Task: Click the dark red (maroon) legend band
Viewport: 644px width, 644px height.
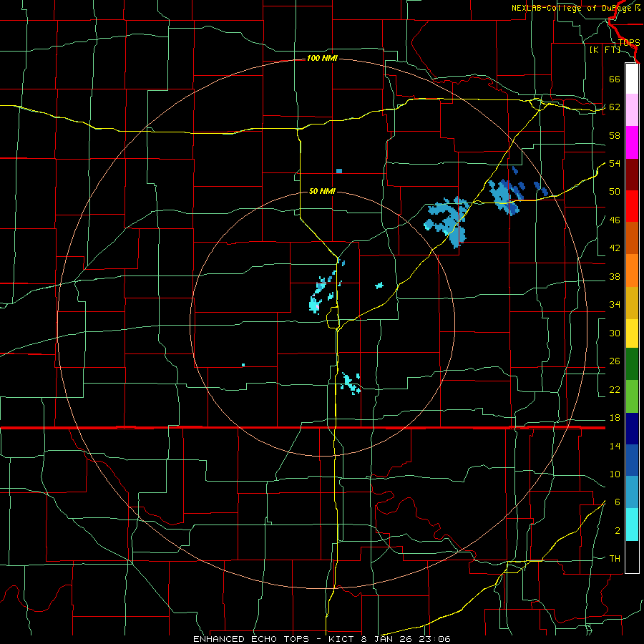Action: (x=632, y=175)
